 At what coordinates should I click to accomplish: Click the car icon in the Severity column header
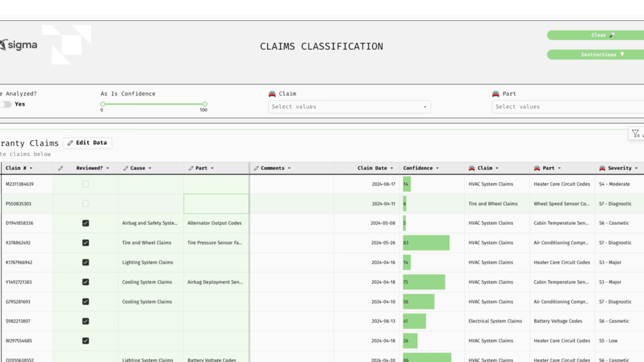pos(602,168)
